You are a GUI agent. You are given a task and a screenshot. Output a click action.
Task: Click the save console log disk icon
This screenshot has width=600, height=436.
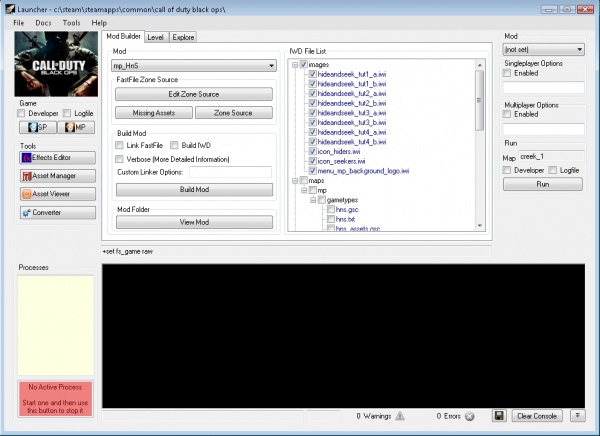coord(499,415)
